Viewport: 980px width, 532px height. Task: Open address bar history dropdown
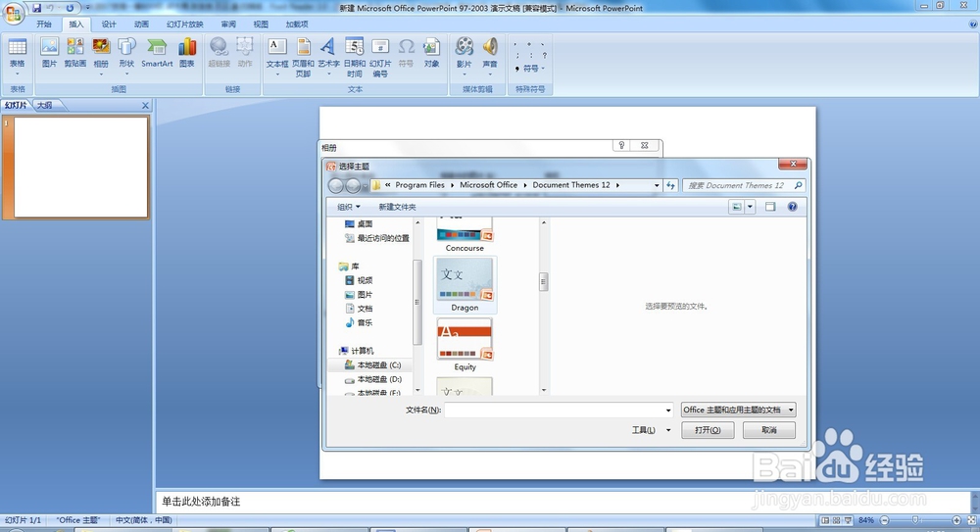click(657, 186)
